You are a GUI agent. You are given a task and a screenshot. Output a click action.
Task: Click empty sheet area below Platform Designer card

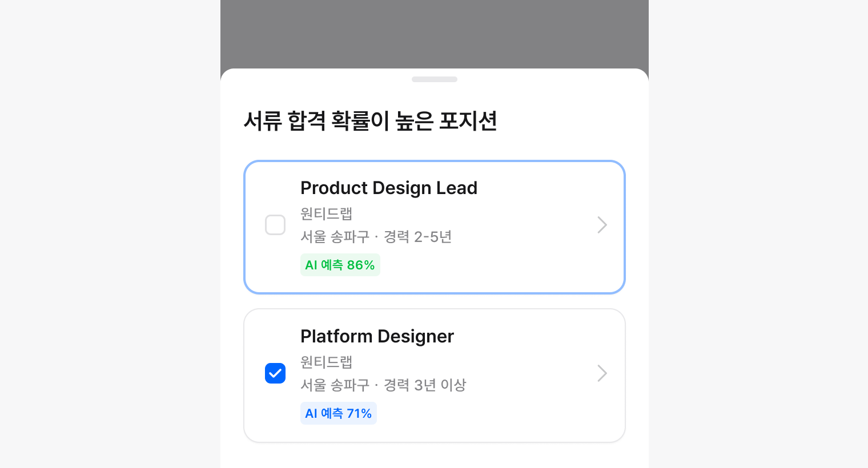click(434, 455)
